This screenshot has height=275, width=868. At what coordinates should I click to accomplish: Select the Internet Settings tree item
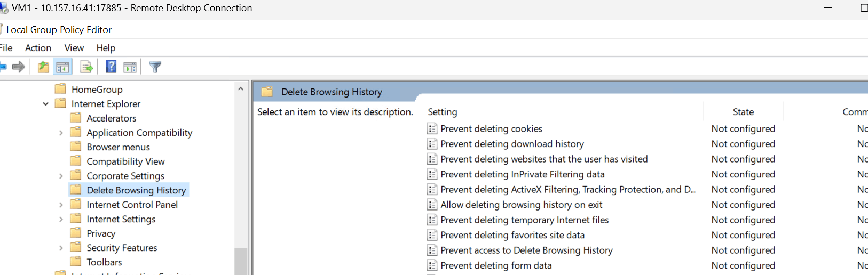pyautogui.click(x=121, y=219)
